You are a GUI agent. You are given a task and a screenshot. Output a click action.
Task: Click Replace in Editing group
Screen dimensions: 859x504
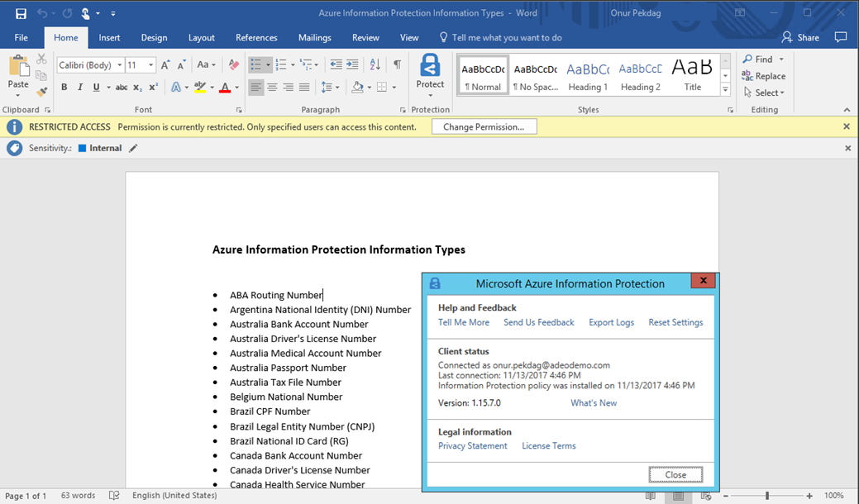coord(764,76)
